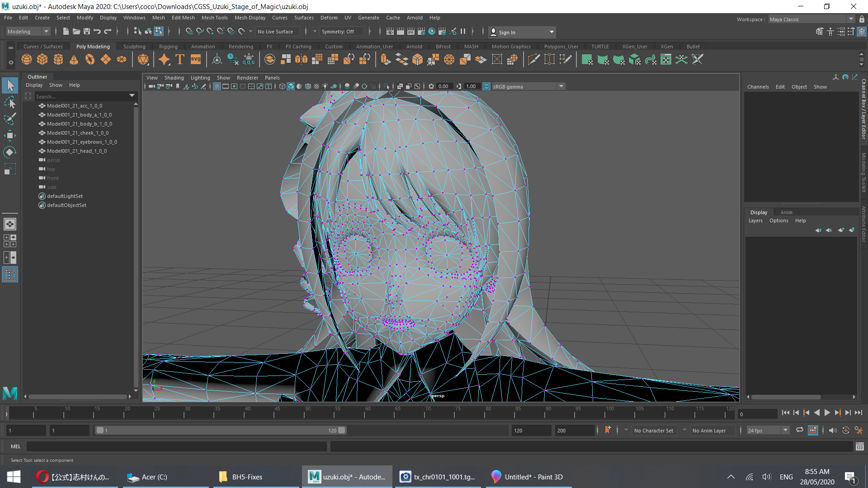Click the Multi-Cut tool shelf icon
The image size is (868, 488).
[533, 59]
